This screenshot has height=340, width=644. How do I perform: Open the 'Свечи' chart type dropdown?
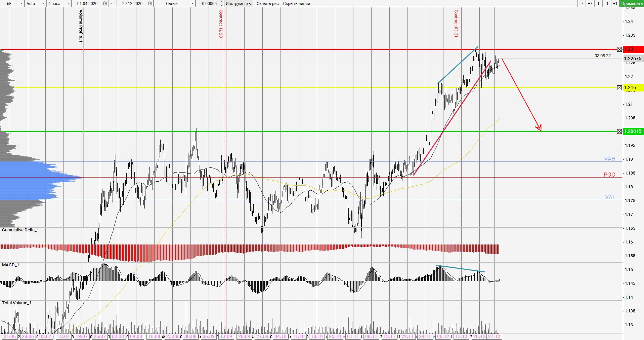pos(192,3)
